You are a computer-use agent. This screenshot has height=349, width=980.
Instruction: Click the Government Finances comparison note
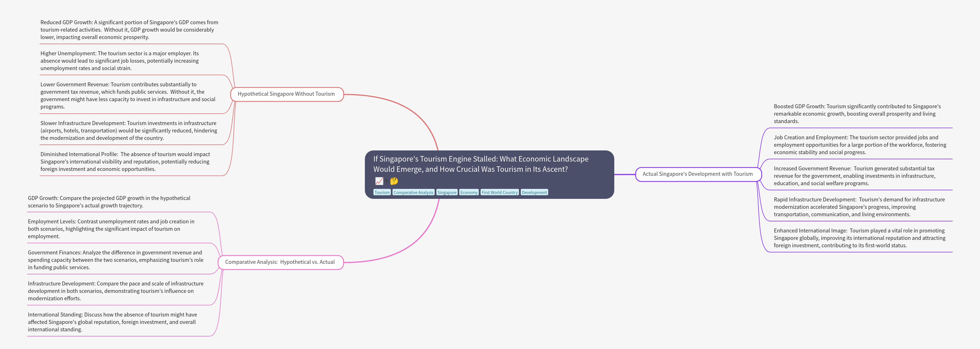coord(115,260)
